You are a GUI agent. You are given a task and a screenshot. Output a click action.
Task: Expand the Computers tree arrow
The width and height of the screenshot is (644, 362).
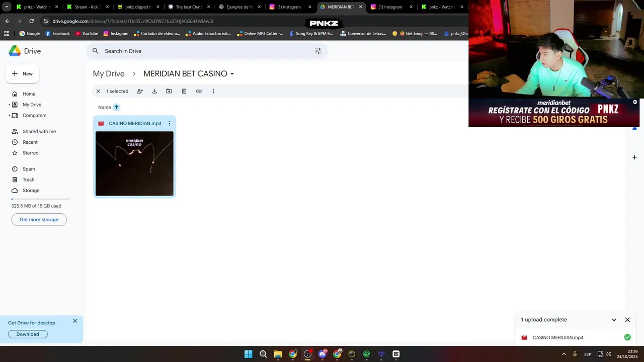pyautogui.click(x=9, y=115)
